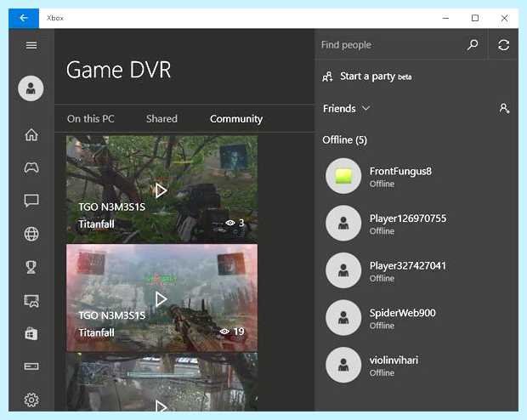Go back using the blue back arrow

tap(24, 18)
